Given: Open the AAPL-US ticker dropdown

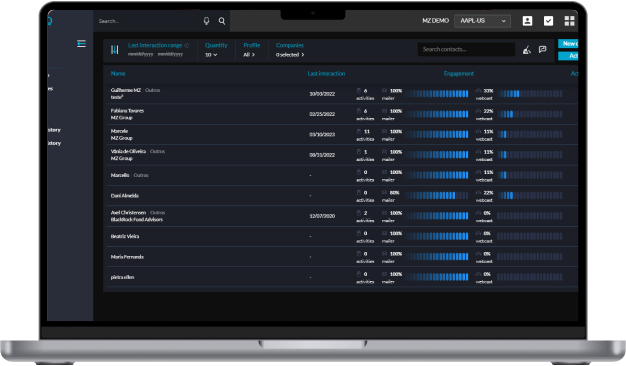Looking at the screenshot, I should [x=482, y=21].
